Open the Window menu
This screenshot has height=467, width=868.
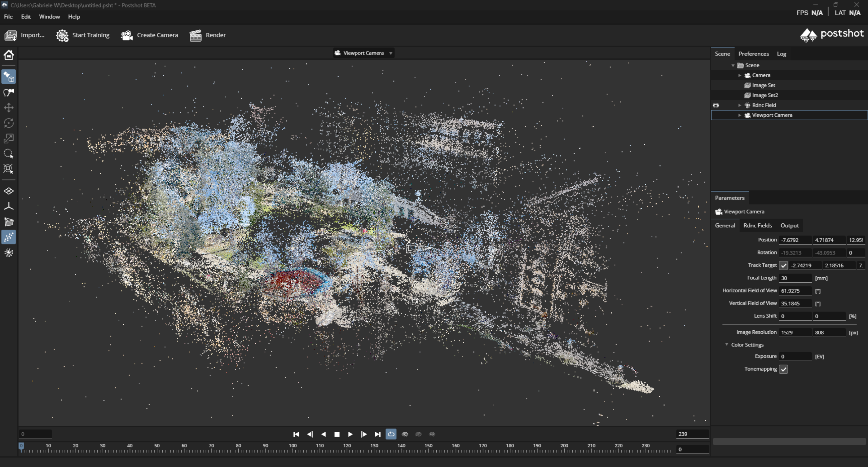pyautogui.click(x=49, y=16)
